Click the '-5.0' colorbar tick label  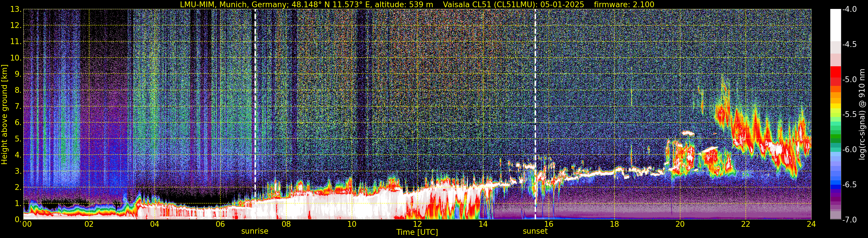point(850,80)
